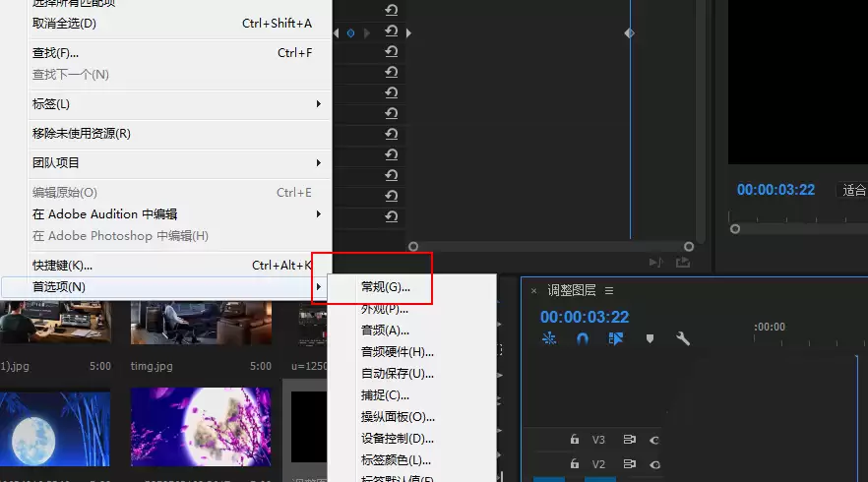Open the 适合 zoom level dropdown
Image resolution: width=868 pixels, height=482 pixels.
point(852,191)
